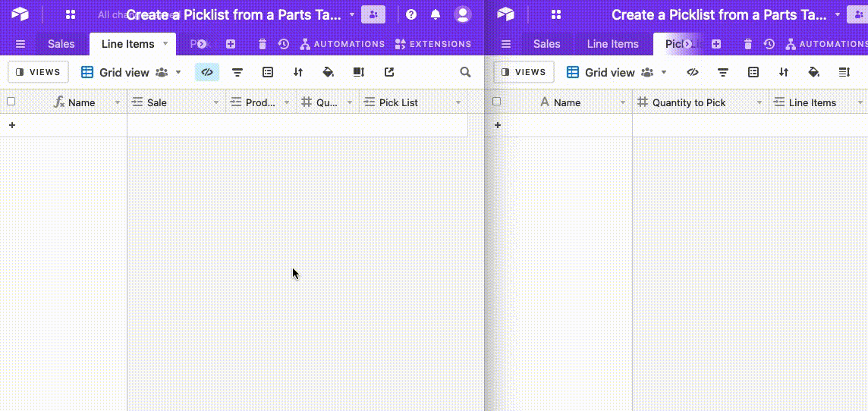868x411 pixels.
Task: Open the filter icon in the left window toolbar
Action: click(237, 73)
